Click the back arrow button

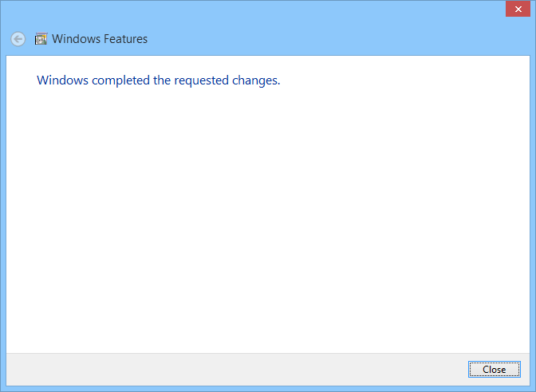pyautogui.click(x=18, y=39)
